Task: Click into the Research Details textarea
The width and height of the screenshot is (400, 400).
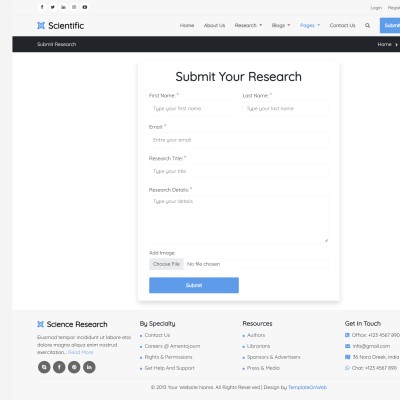Action: click(239, 219)
